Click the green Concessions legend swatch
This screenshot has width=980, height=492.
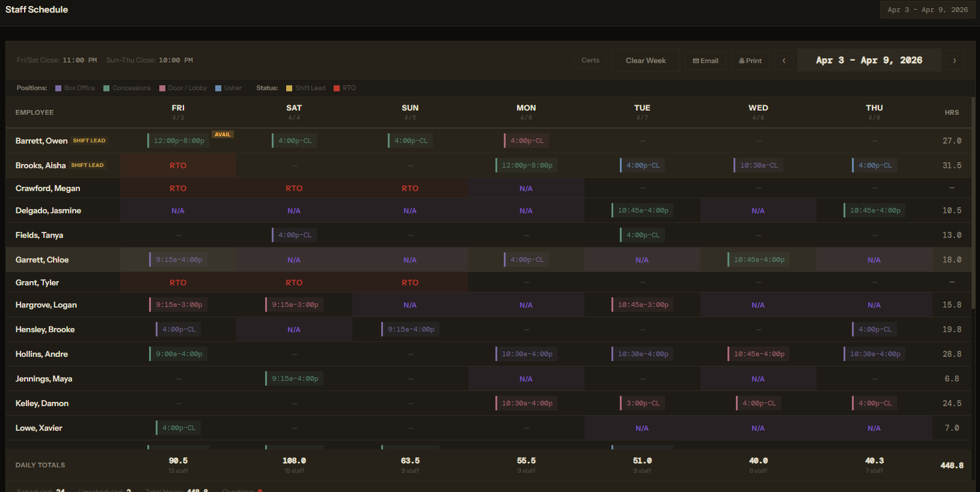(x=106, y=88)
